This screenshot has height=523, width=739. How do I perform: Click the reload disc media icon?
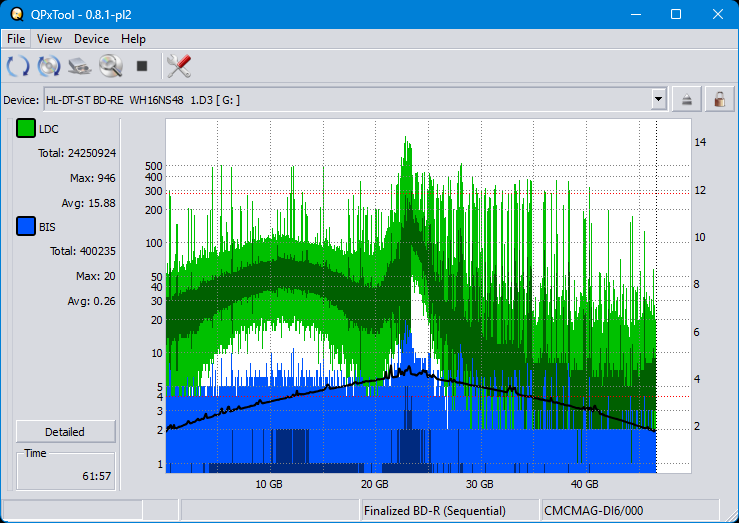coord(49,67)
